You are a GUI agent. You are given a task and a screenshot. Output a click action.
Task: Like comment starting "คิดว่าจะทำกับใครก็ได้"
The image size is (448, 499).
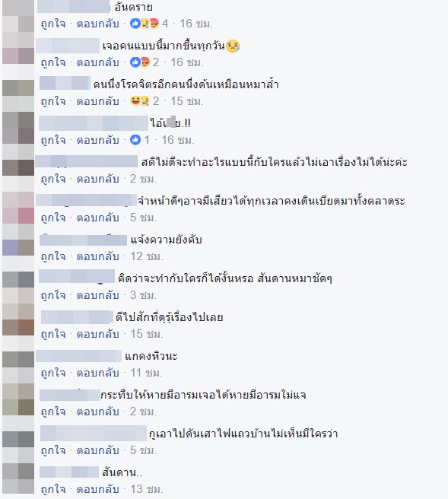point(53,295)
